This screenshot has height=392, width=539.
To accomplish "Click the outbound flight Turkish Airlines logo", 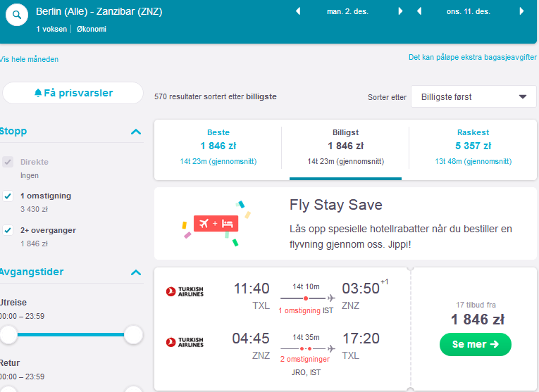I will [x=185, y=291].
